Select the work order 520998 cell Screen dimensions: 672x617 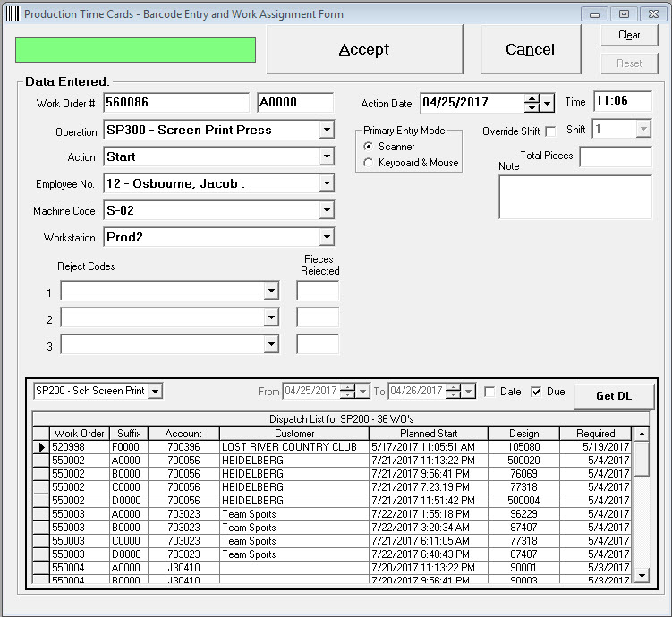point(80,447)
